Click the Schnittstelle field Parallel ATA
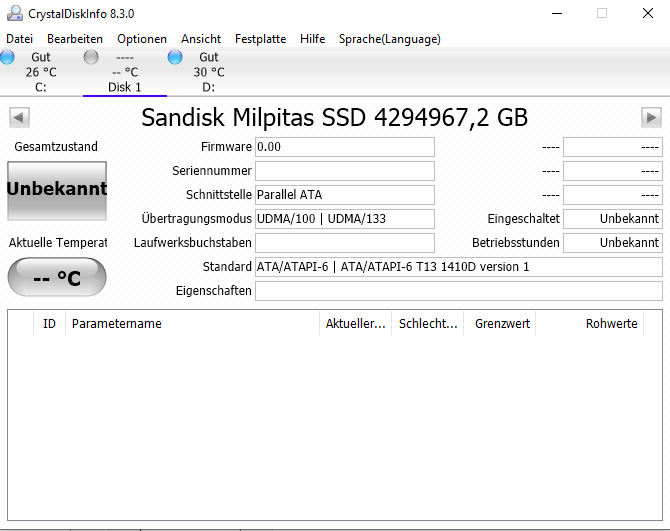 [345, 195]
